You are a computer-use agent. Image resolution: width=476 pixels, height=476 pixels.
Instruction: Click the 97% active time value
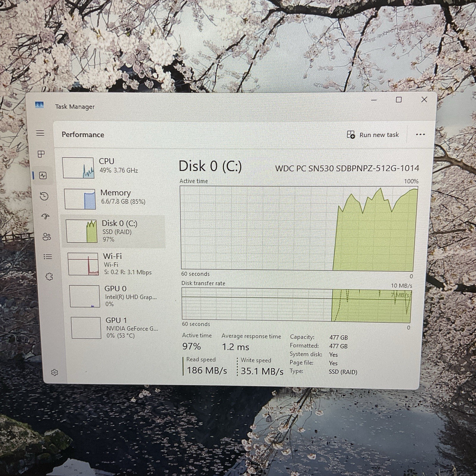point(192,346)
